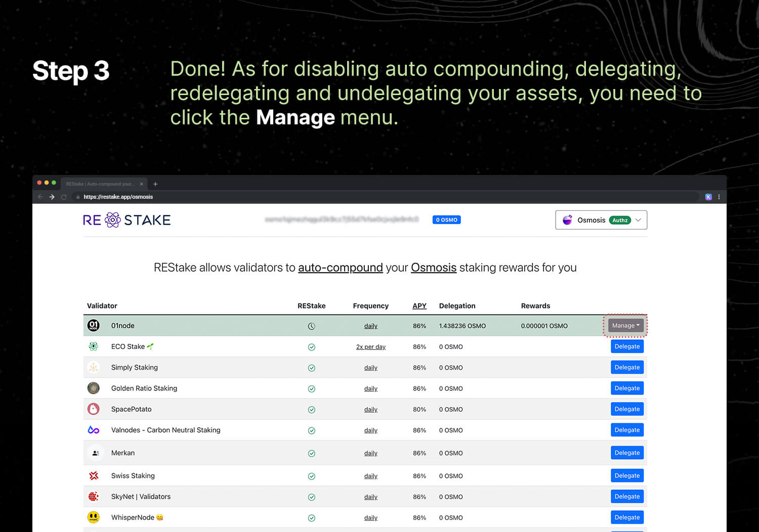Viewport: 759px width, 532px height.
Task: Click the blurred wallet address text
Action: point(342,219)
